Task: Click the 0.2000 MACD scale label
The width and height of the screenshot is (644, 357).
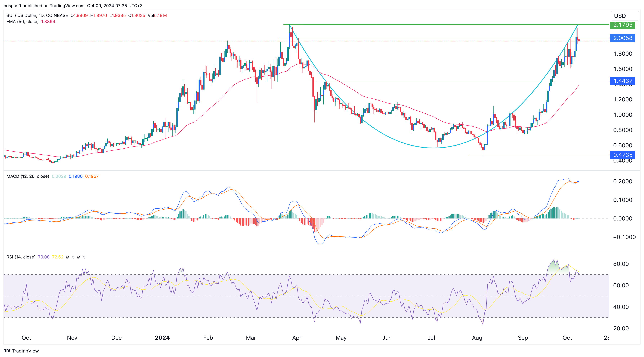Action: tap(623, 181)
